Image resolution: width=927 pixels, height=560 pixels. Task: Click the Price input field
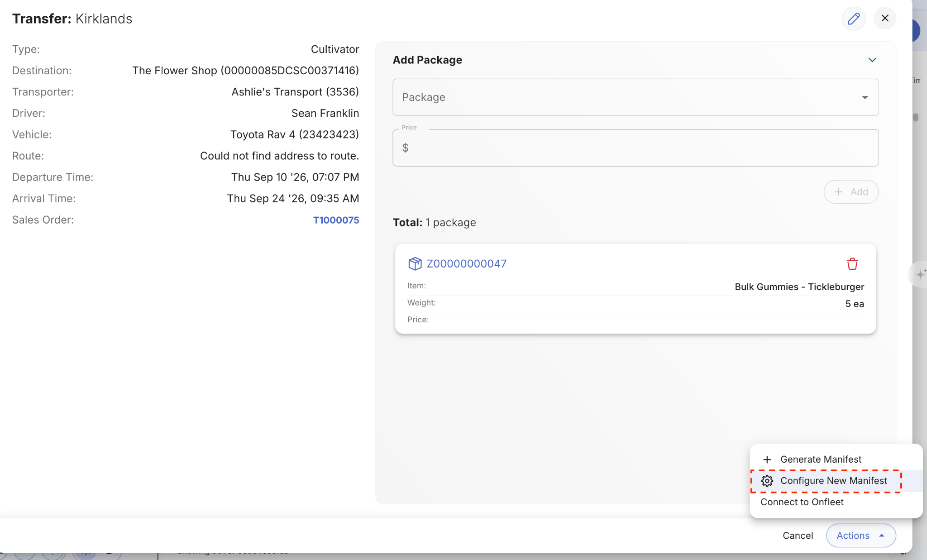click(636, 148)
